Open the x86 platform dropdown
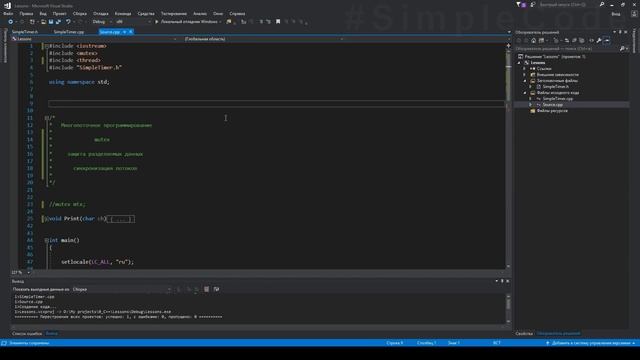 (x=133, y=22)
